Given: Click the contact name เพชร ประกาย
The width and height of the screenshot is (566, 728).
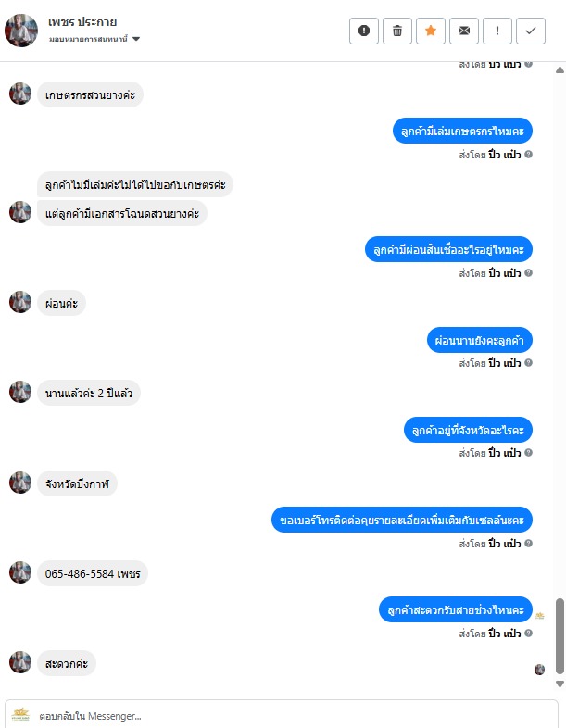Looking at the screenshot, I should click(82, 22).
